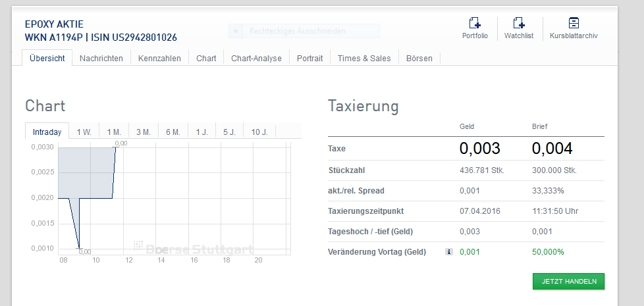Click the Veränderung Vortag (Geld) label
644x306 pixels.
point(377,252)
